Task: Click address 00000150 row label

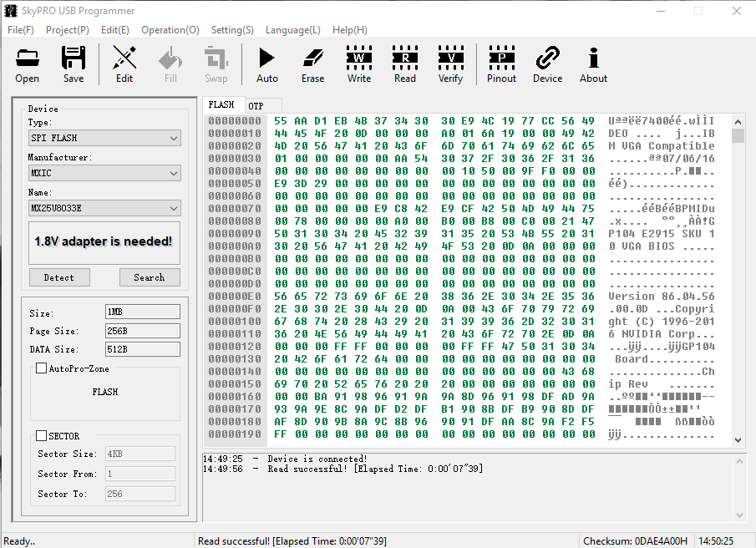Action: point(235,384)
